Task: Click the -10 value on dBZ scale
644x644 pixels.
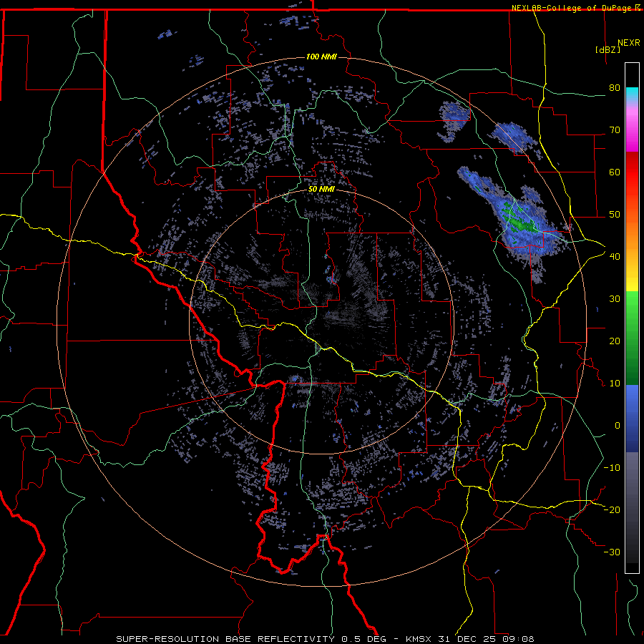Action: coord(612,467)
